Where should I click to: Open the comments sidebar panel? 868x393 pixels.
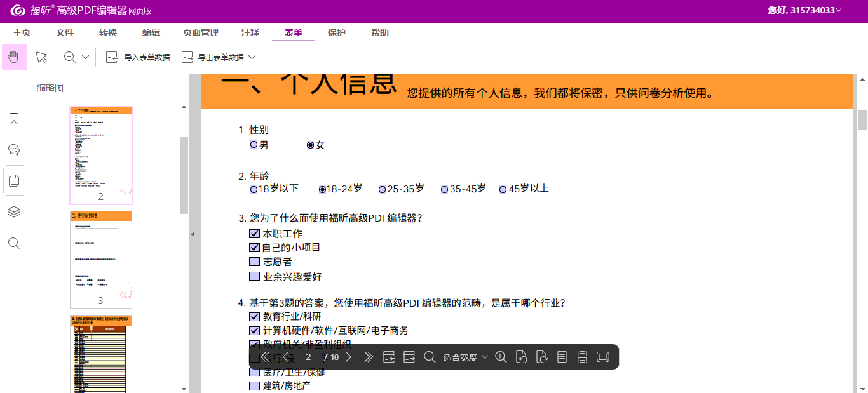coord(14,150)
